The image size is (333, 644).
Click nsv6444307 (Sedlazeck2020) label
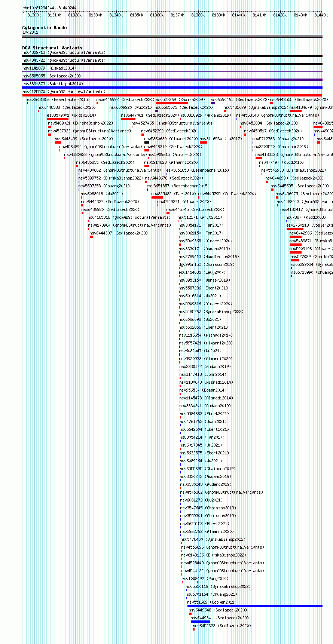119,233
